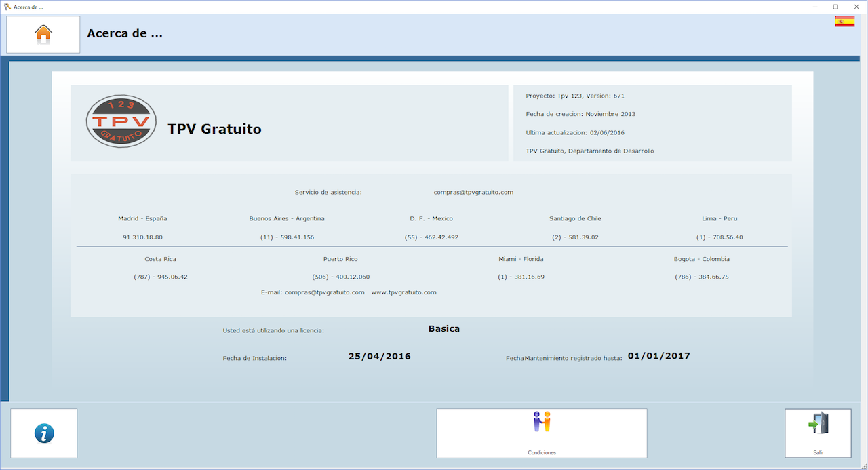The width and height of the screenshot is (868, 470).
Task: Close the Acerca de window
Action: [856, 6]
